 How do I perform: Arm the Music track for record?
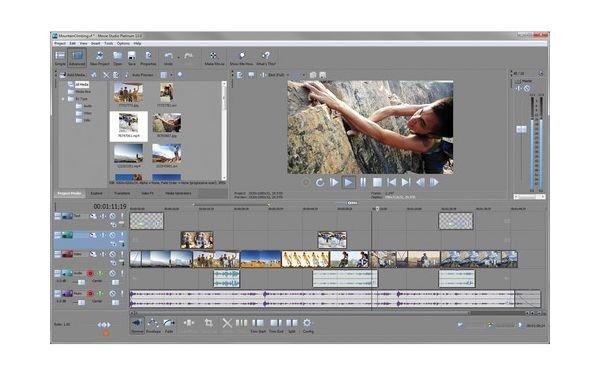pos(90,294)
